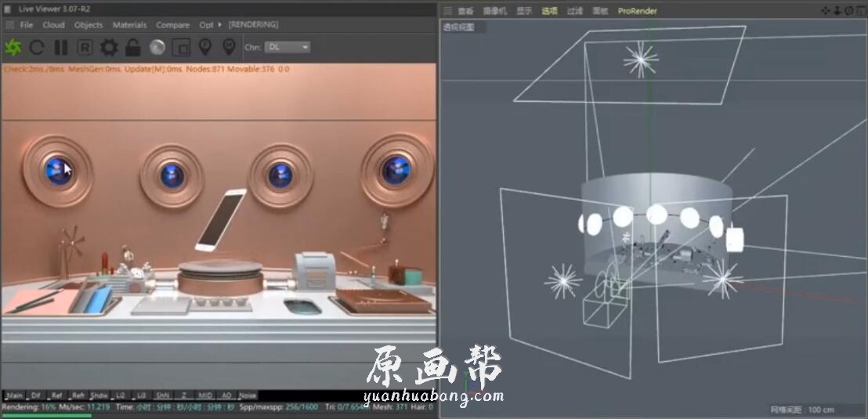
Task: Click the green Octane send scene icon
Action: [x=13, y=48]
